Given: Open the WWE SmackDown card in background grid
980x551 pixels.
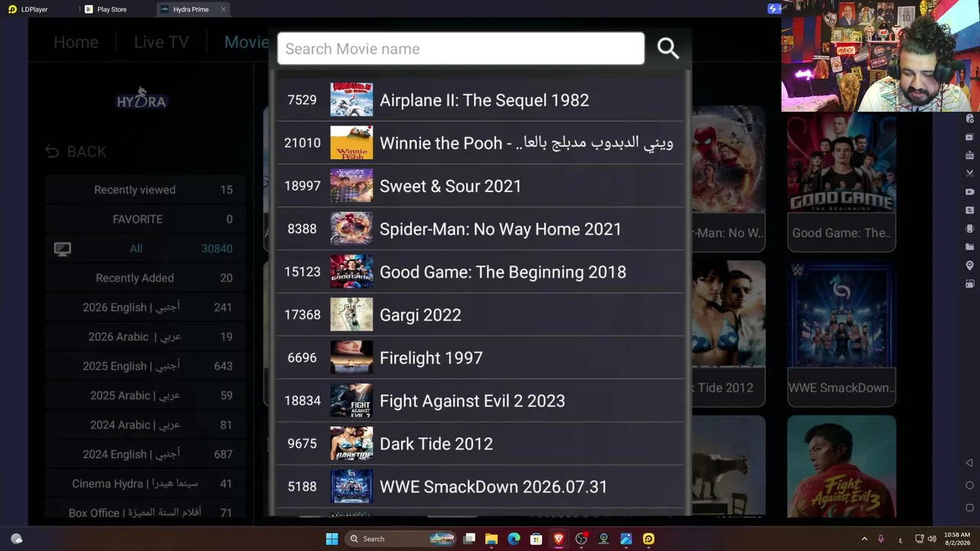Looking at the screenshot, I should click(x=841, y=333).
